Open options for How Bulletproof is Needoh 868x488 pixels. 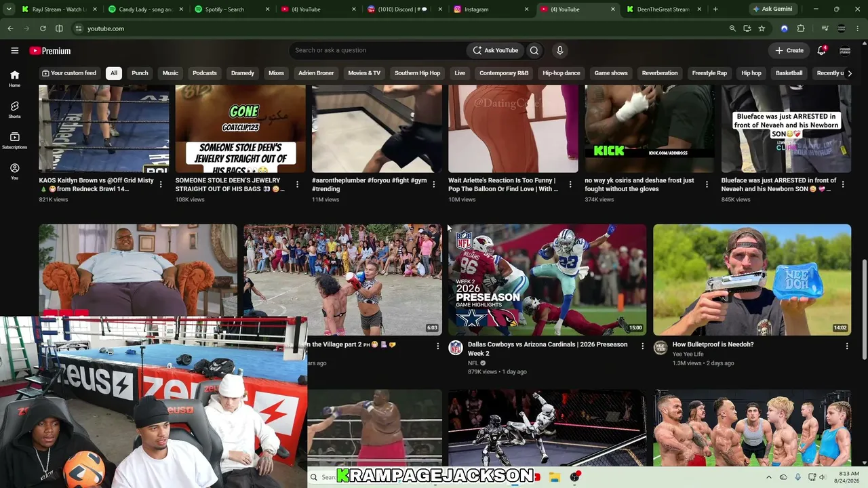pos(846,346)
